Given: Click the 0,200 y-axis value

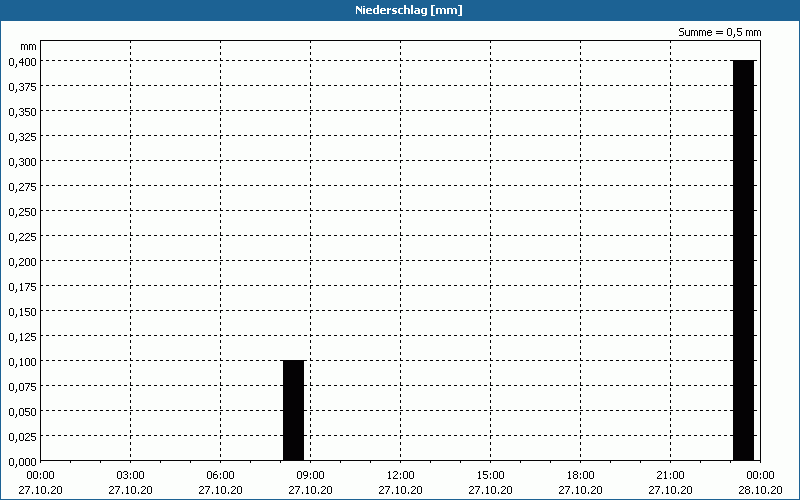Looking at the screenshot, I should coord(22,262).
